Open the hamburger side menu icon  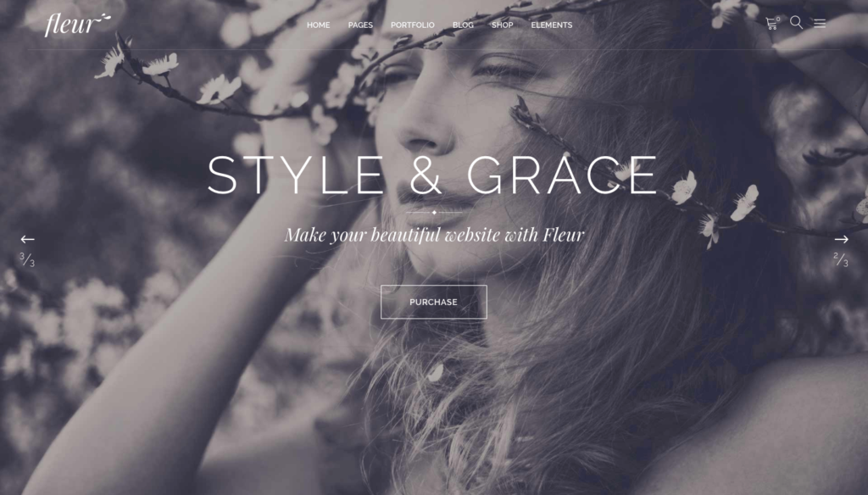coord(820,23)
